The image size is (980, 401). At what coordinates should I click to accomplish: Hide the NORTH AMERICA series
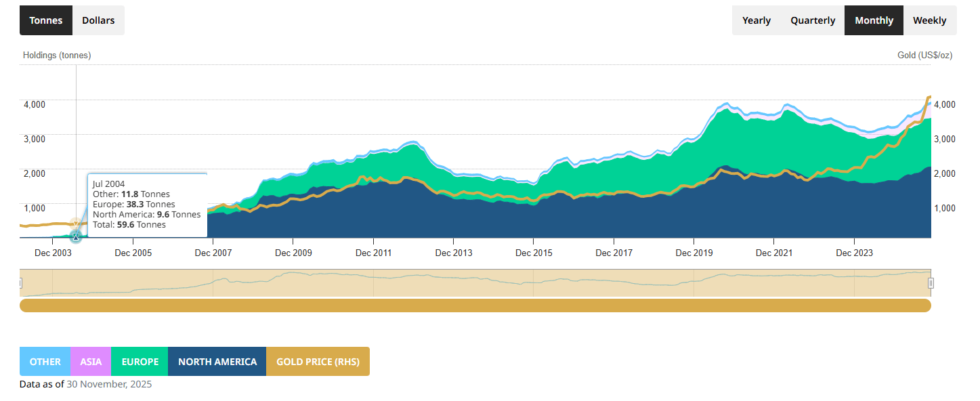coord(217,361)
